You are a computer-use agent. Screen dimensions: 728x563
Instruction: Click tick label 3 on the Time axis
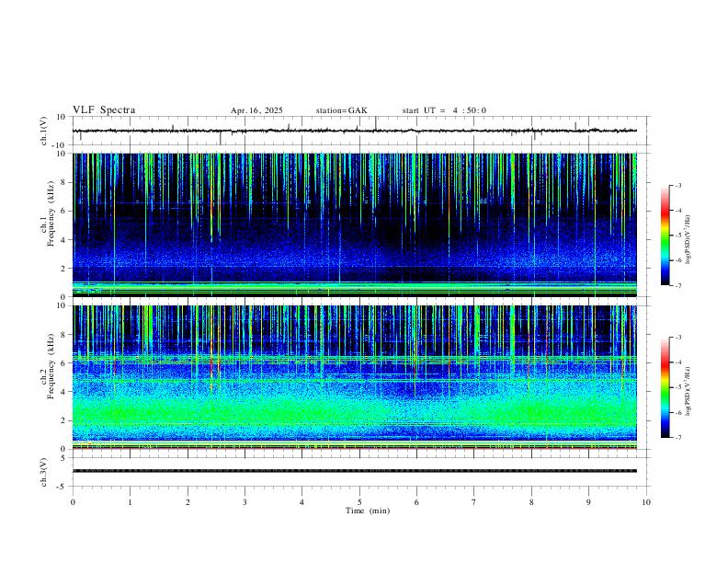pos(245,502)
